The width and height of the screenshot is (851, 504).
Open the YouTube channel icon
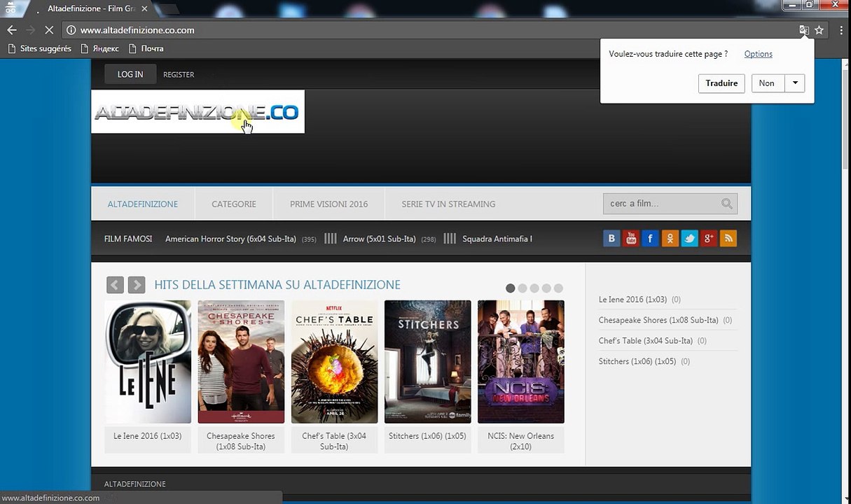(x=631, y=239)
